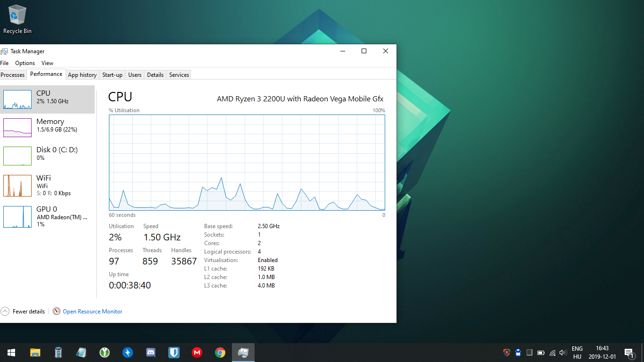Launch the red MEGA app on the taskbar
This screenshot has width=644, height=362.
point(197,353)
